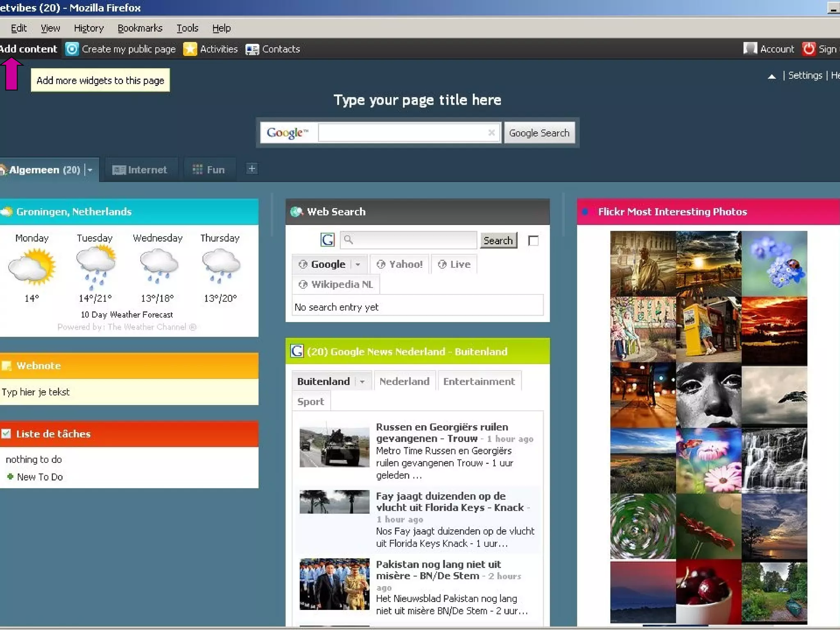Open the Contacts card icon
This screenshot has height=630, width=840.
coord(252,50)
